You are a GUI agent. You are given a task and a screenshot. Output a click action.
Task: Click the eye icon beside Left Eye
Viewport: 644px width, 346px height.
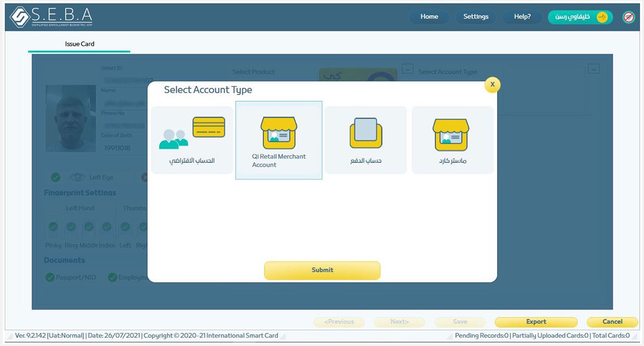77,178
